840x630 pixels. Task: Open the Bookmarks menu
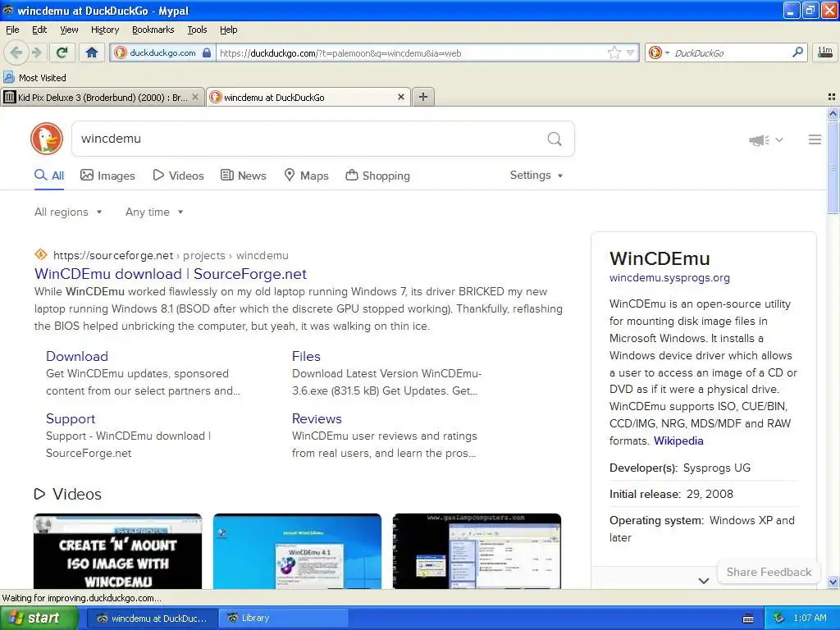tap(153, 30)
